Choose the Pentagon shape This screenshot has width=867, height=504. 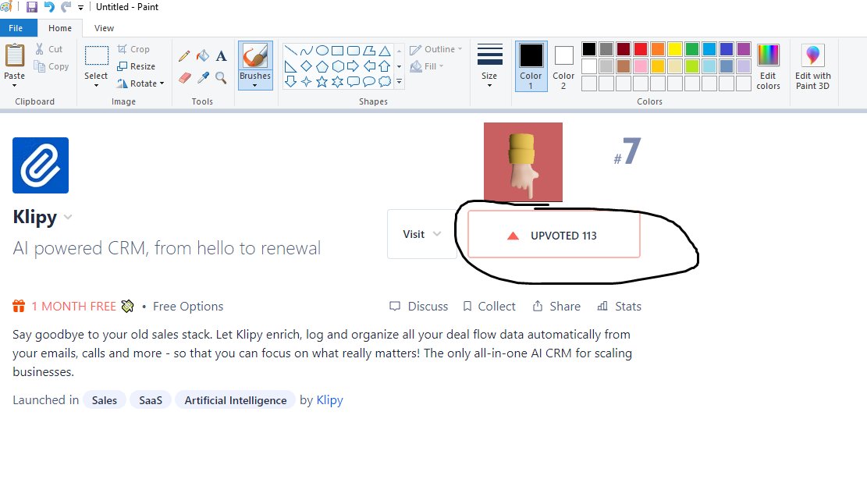(322, 66)
